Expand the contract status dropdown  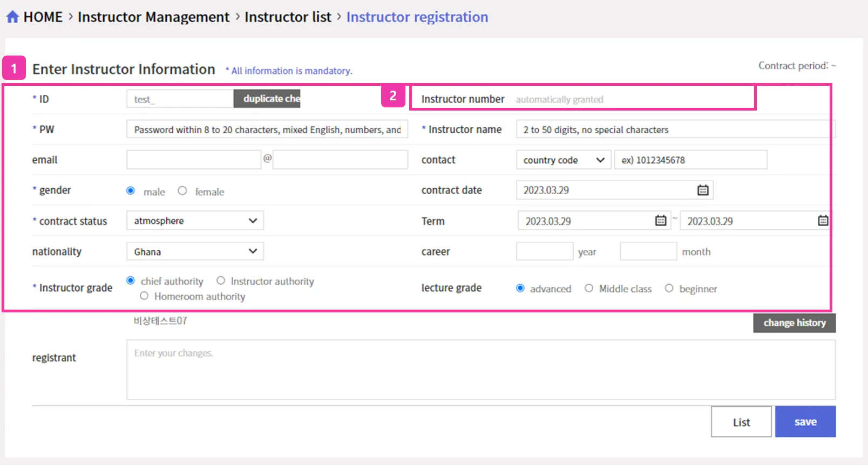click(195, 221)
